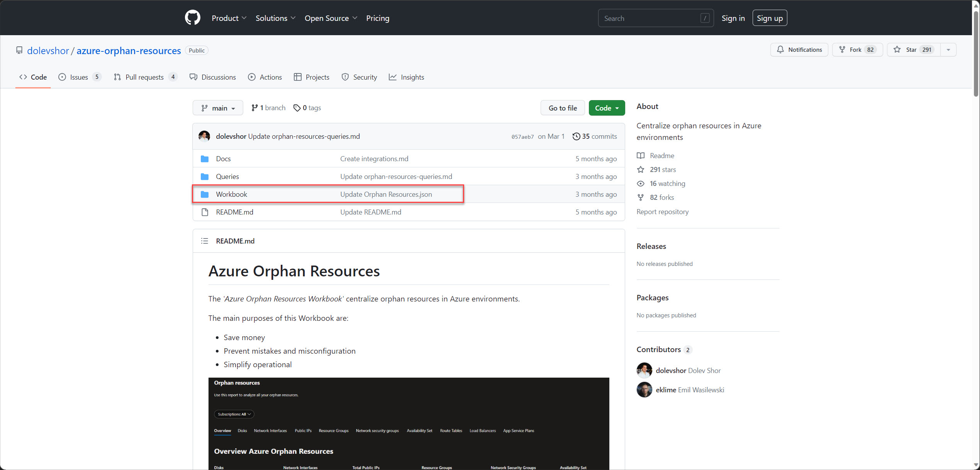Screen dimensions: 980x470
Task: Select Pricing in the navigation bar
Action: tap(377, 18)
